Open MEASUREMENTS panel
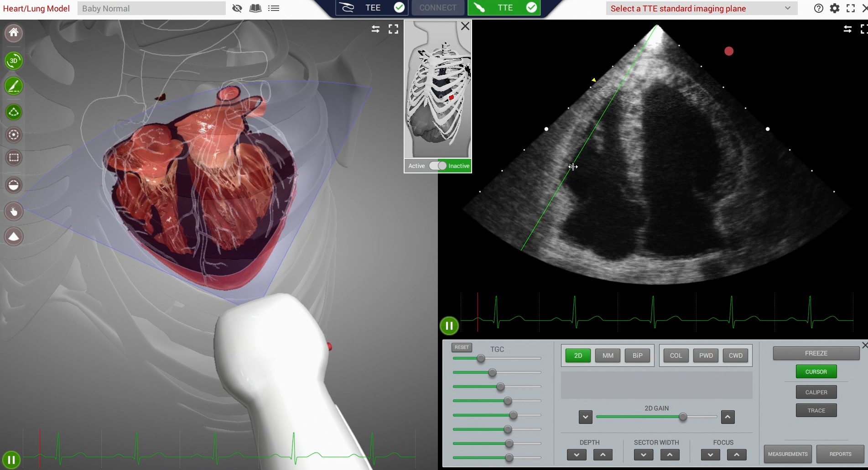Image resolution: width=868 pixels, height=470 pixels. 788,454
